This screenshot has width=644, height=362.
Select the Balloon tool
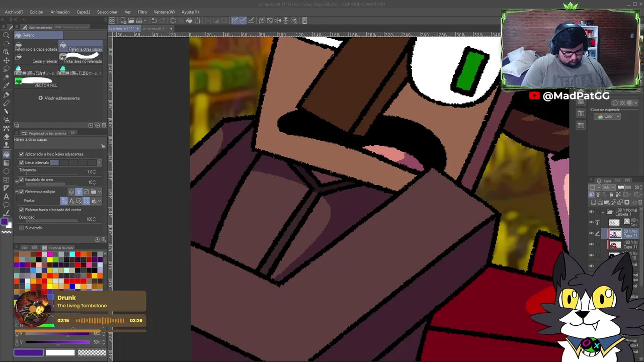click(7, 205)
